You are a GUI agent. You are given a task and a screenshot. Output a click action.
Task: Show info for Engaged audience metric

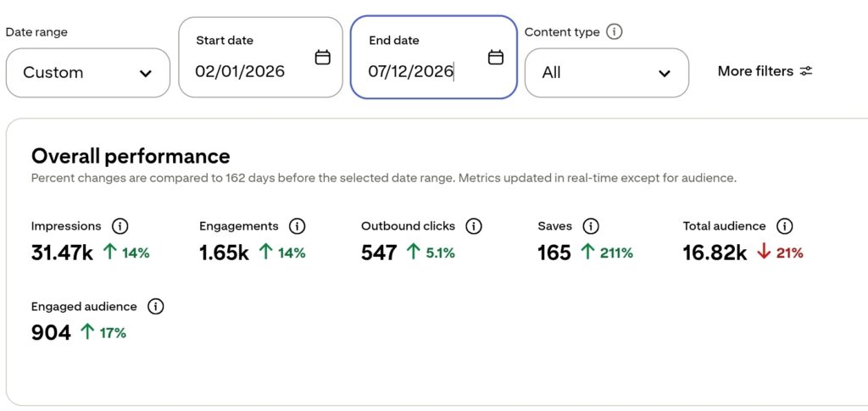(156, 307)
